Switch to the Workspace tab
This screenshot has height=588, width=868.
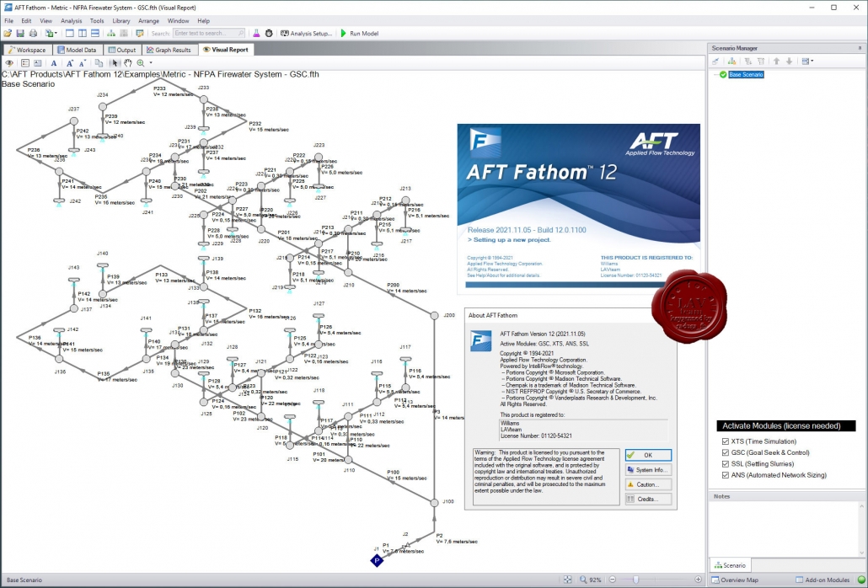pyautogui.click(x=27, y=50)
